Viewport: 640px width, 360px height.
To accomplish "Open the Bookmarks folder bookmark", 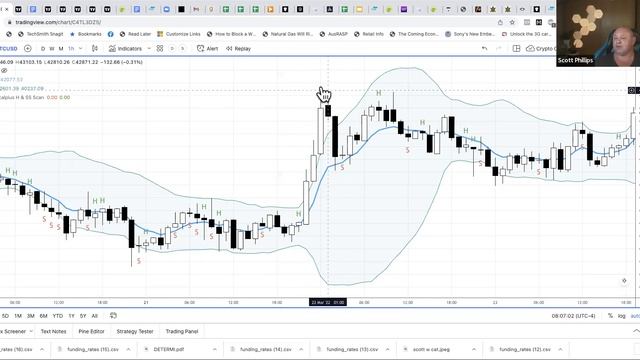I will click(x=86, y=34).
